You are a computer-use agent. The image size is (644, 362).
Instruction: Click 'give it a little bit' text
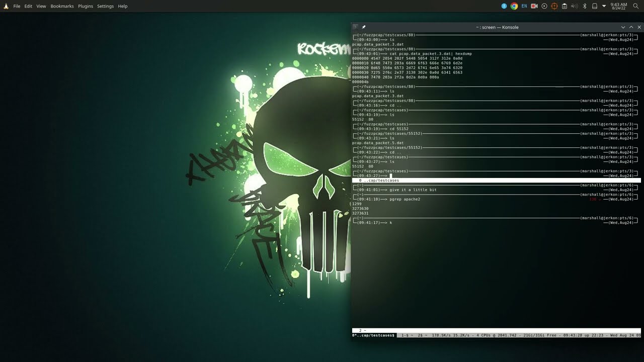413,190
